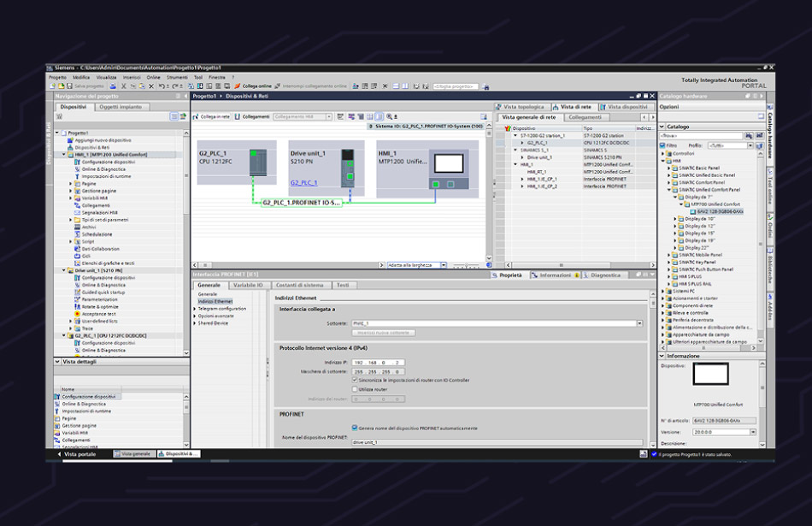Open Vista portale
The image size is (812, 526).
[77, 454]
